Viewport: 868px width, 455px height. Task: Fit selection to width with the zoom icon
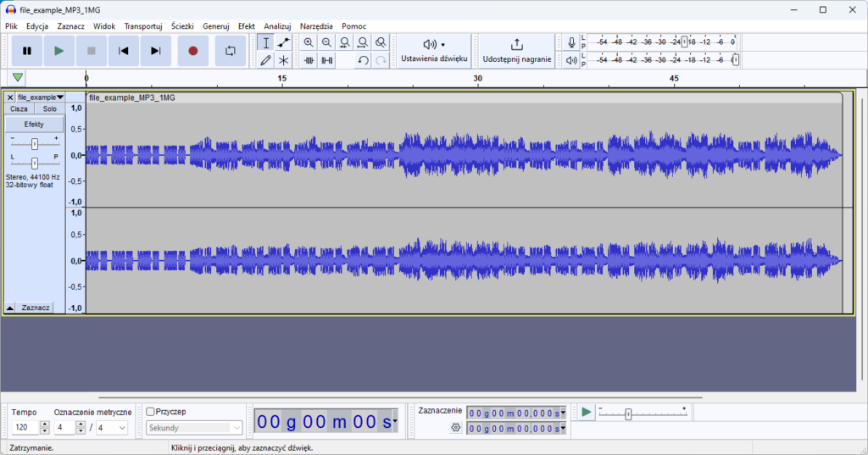coord(345,42)
